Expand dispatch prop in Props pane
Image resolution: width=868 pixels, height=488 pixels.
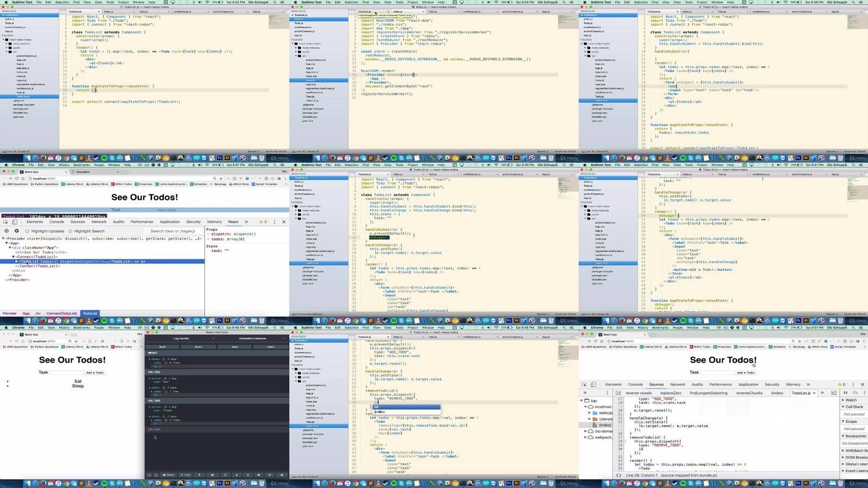click(209, 234)
